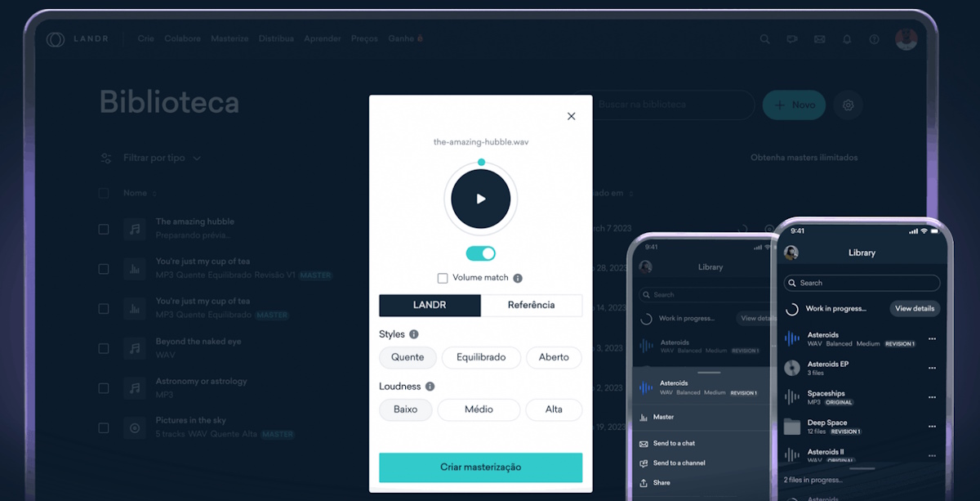The width and height of the screenshot is (980, 501).
Task: Open the more options for Deep Space
Action: pos(932,427)
